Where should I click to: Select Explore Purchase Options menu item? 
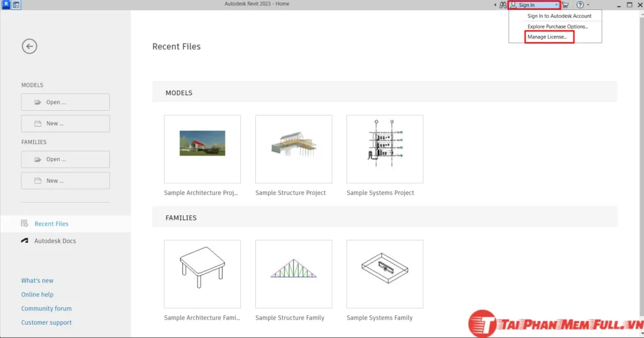(558, 26)
